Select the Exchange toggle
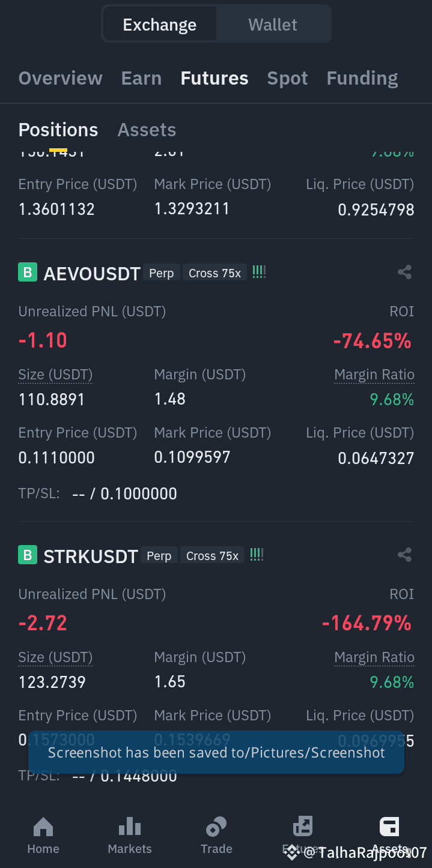The width and height of the screenshot is (432, 868). coord(160,25)
